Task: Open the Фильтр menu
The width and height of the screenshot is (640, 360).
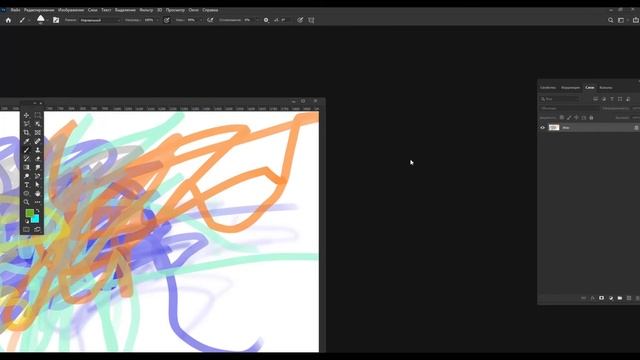Action: (146, 10)
